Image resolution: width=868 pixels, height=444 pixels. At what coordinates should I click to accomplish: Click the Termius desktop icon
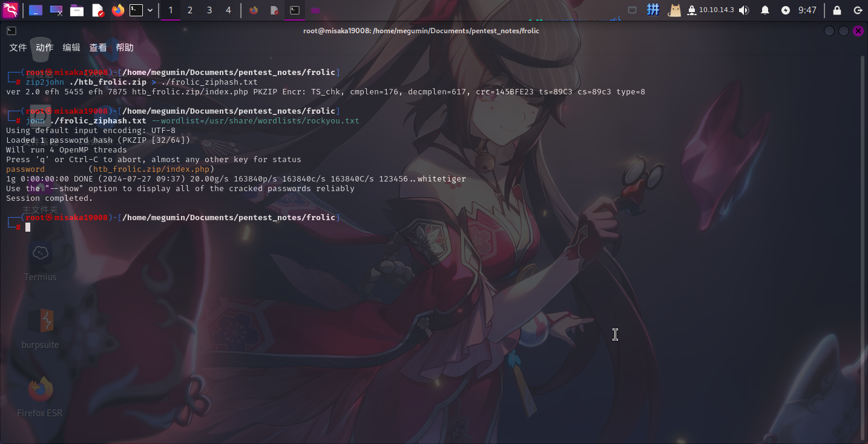tap(40, 263)
